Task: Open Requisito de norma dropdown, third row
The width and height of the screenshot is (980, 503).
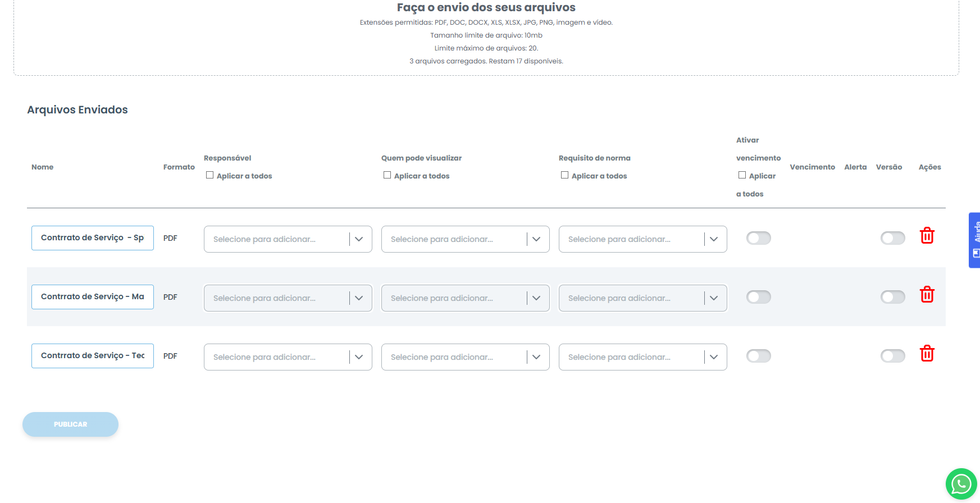Action: (x=642, y=357)
